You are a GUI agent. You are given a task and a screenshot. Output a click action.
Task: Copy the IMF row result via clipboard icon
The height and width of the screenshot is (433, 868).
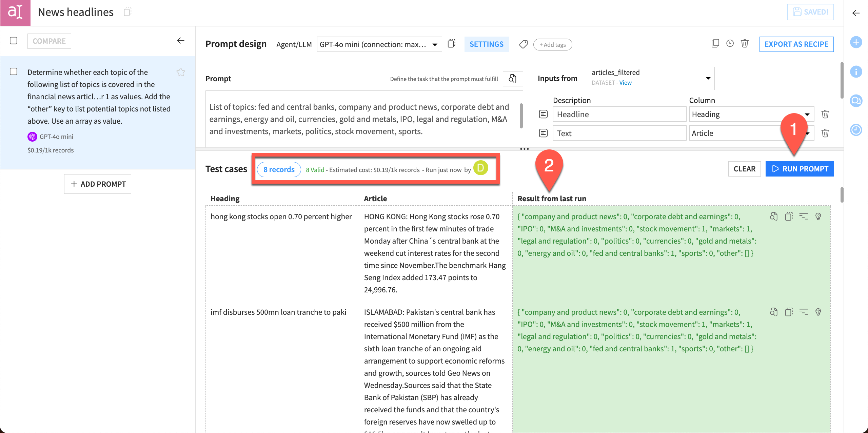point(789,312)
